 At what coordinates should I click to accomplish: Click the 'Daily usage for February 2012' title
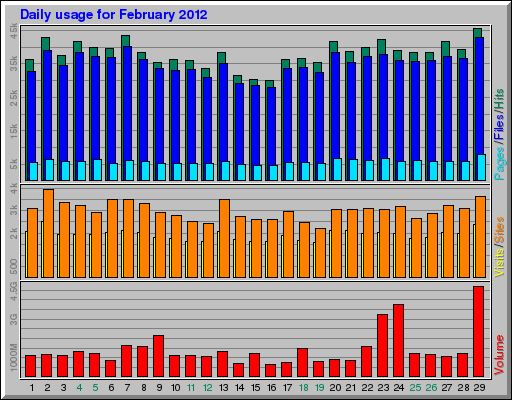pos(114,15)
